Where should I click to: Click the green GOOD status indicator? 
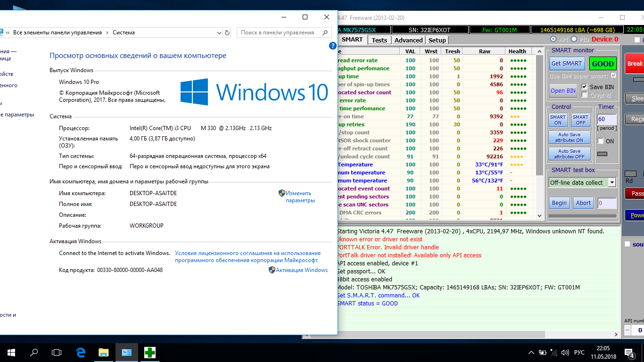click(603, 64)
